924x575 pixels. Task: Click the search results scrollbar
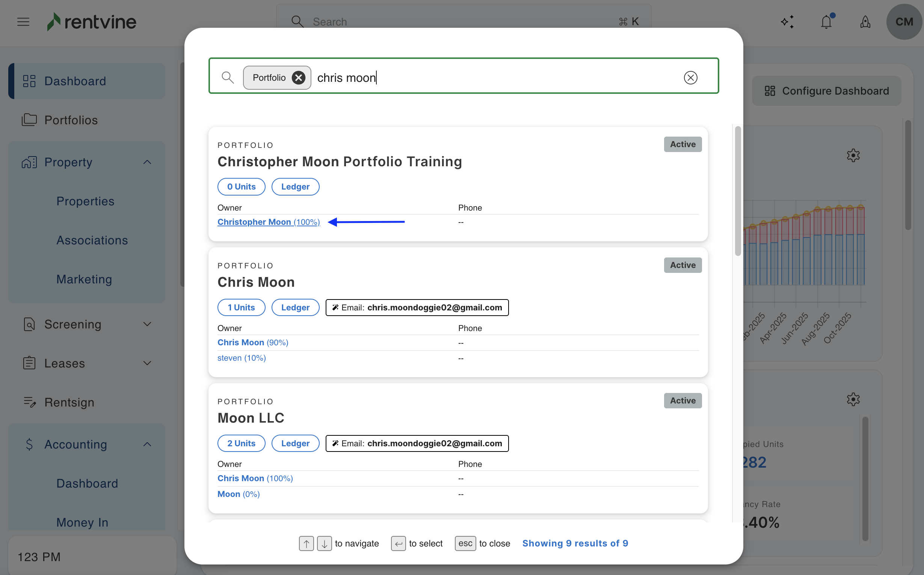pyautogui.click(x=738, y=191)
